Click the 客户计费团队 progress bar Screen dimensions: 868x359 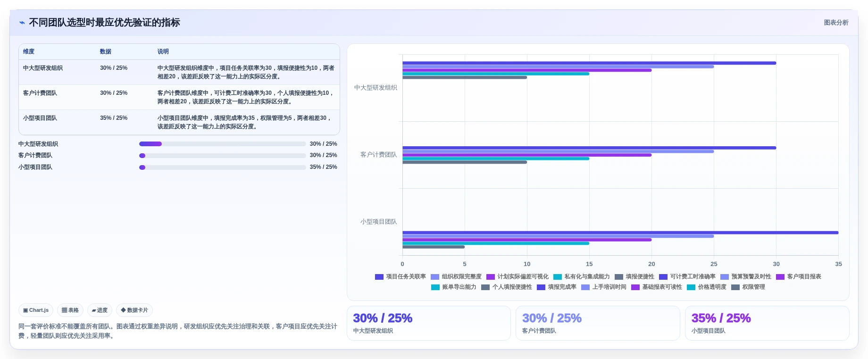point(223,155)
